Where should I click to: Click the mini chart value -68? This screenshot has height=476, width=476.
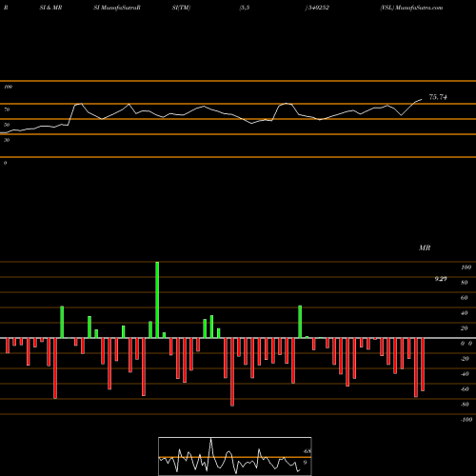tap(307, 451)
